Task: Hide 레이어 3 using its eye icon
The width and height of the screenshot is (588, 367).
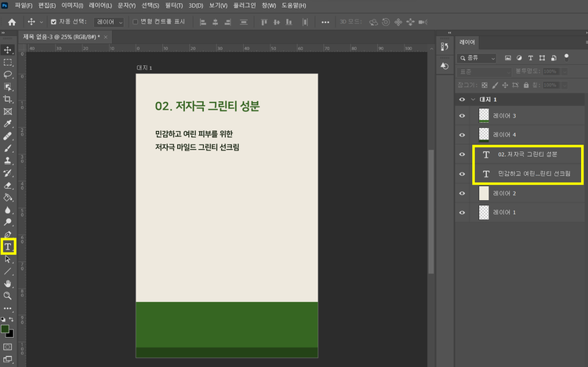Action: pos(462,114)
